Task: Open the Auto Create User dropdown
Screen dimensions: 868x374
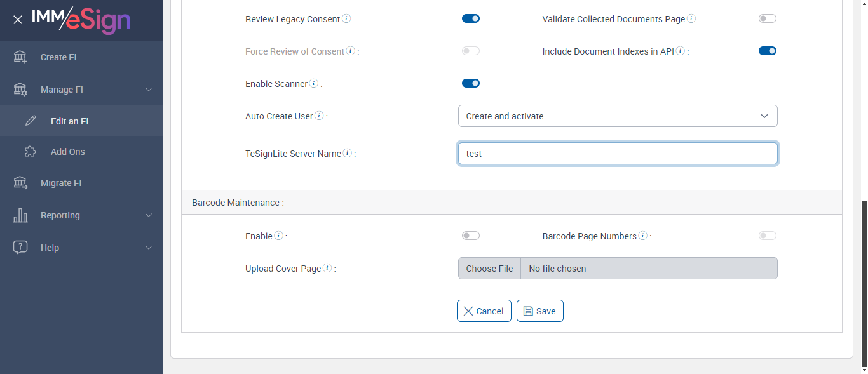Action: pyautogui.click(x=618, y=116)
